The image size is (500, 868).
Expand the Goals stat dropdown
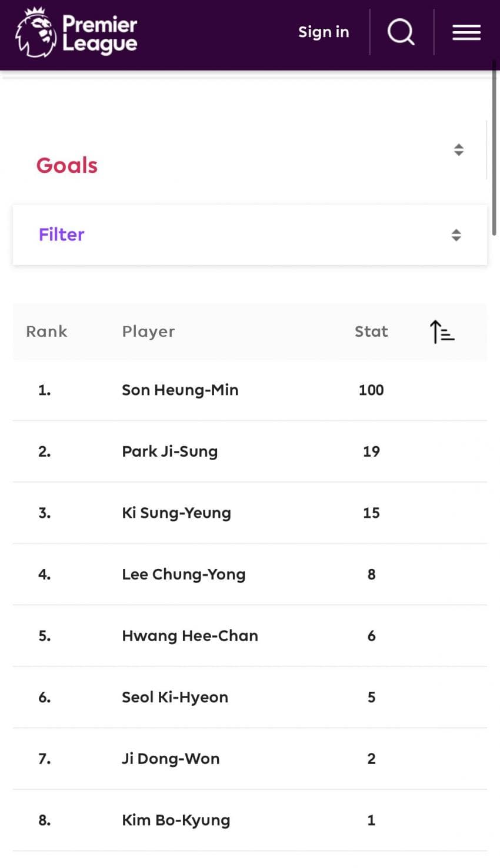click(x=459, y=150)
